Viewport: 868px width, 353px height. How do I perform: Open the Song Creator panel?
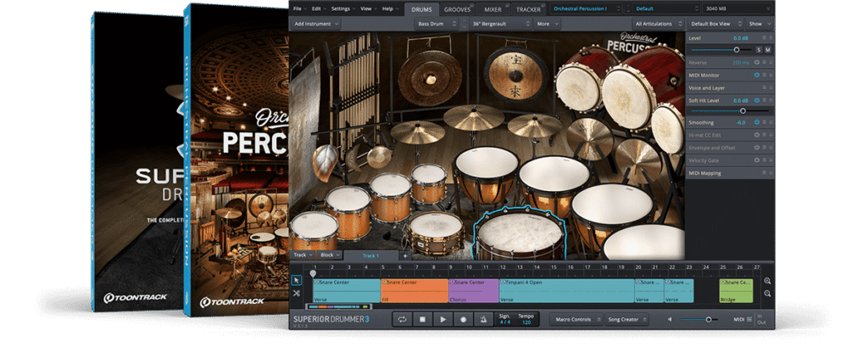[x=626, y=319]
